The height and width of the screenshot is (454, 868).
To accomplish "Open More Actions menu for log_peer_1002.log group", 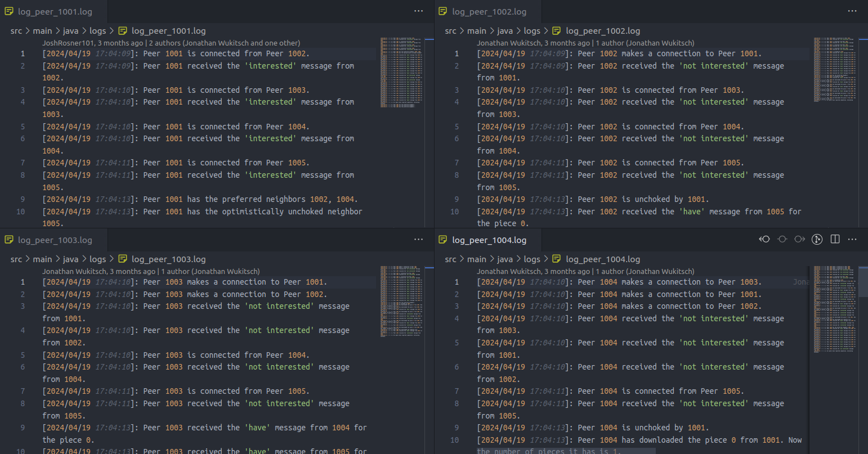I will click(852, 11).
